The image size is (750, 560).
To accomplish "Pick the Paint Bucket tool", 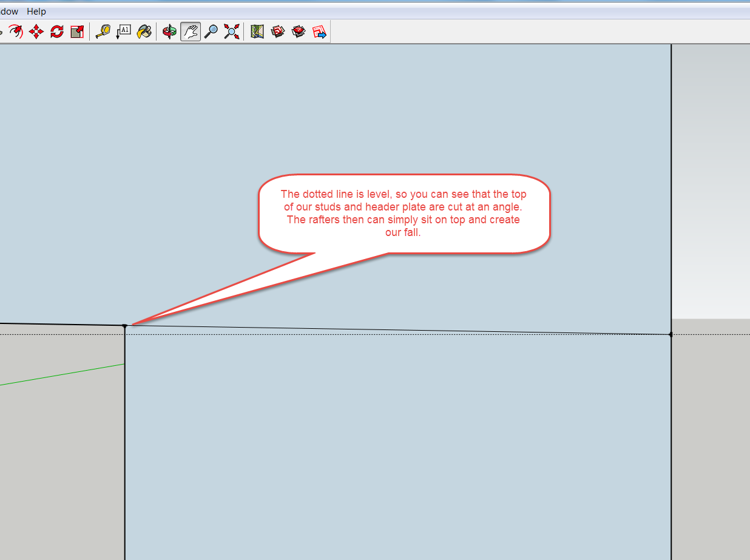I will pyautogui.click(x=144, y=32).
